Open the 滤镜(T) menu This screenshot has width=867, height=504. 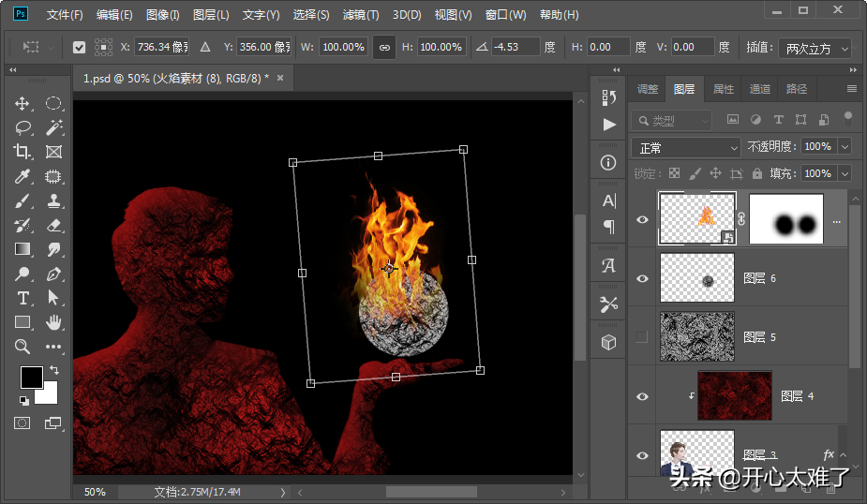pyautogui.click(x=361, y=15)
